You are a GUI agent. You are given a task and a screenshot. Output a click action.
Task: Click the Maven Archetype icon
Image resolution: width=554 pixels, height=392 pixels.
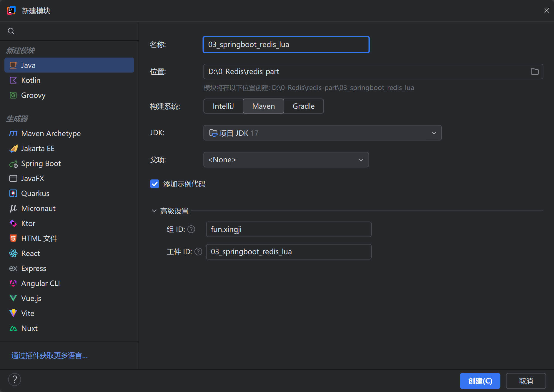pyautogui.click(x=13, y=133)
